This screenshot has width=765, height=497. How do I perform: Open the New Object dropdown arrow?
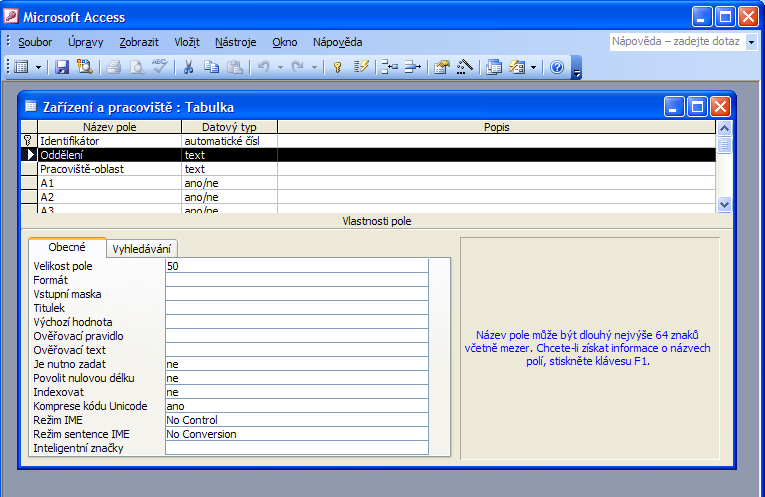(x=533, y=67)
